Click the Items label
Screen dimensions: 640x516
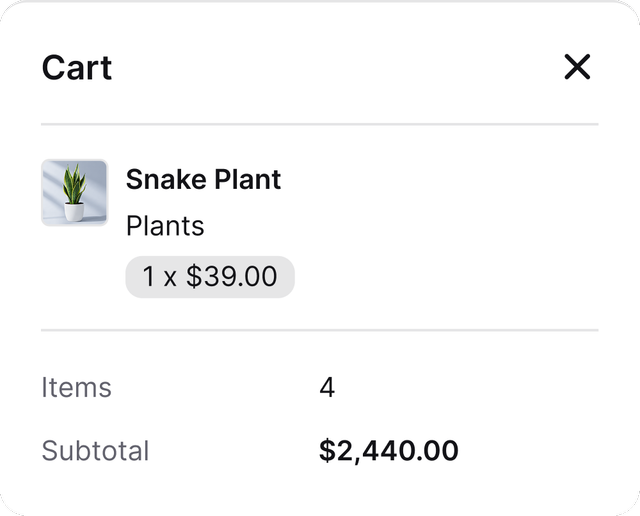[x=76, y=388]
